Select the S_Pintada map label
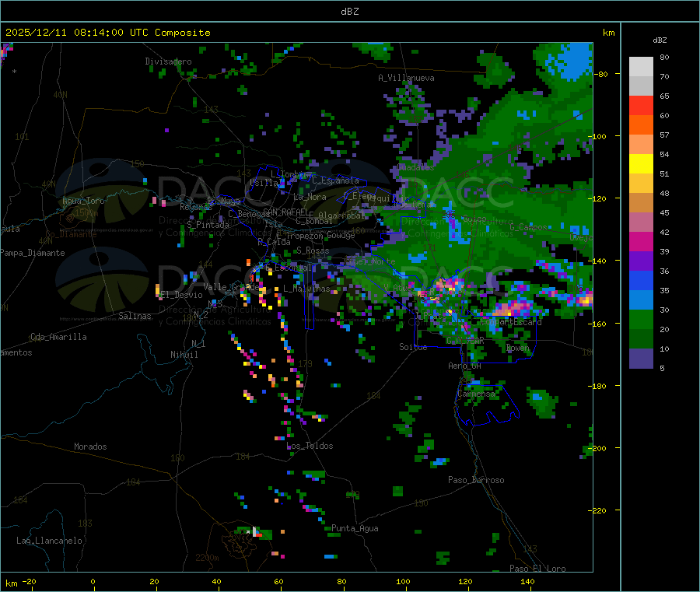 [x=208, y=225]
